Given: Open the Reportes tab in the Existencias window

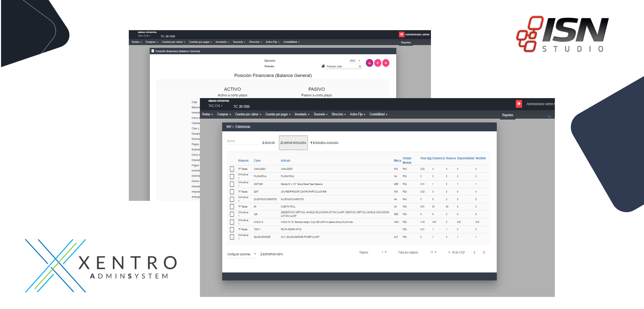Looking at the screenshot, I should pyautogui.click(x=507, y=115).
